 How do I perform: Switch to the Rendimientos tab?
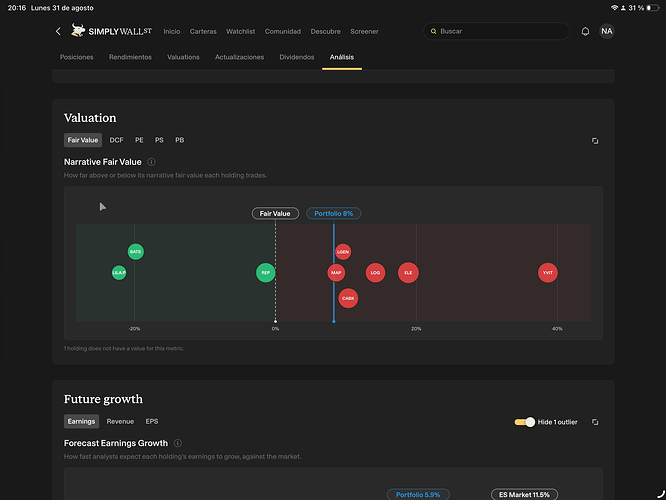[x=130, y=57]
